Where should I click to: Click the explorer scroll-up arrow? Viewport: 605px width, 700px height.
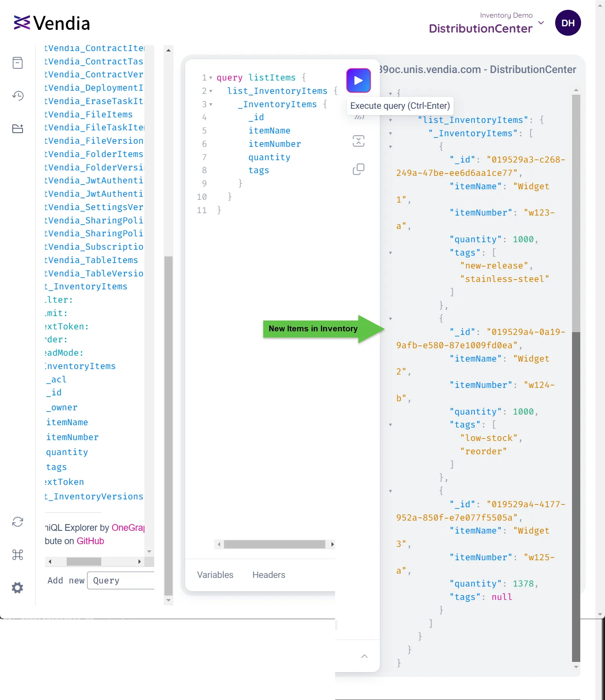point(168,50)
